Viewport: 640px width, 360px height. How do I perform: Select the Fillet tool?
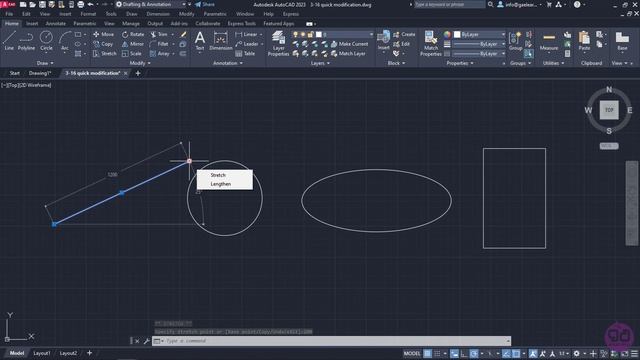tap(159, 44)
